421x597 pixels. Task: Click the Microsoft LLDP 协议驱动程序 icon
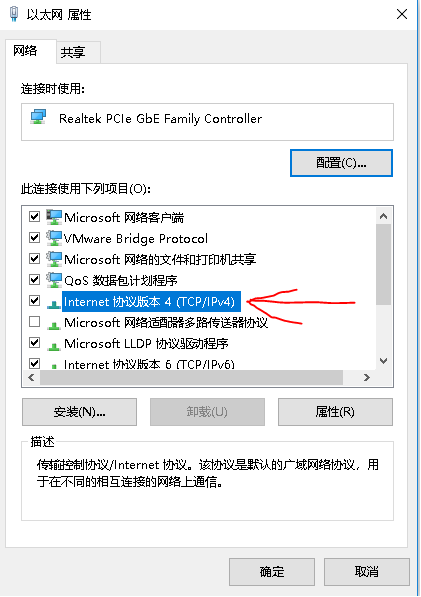pyautogui.click(x=54, y=345)
